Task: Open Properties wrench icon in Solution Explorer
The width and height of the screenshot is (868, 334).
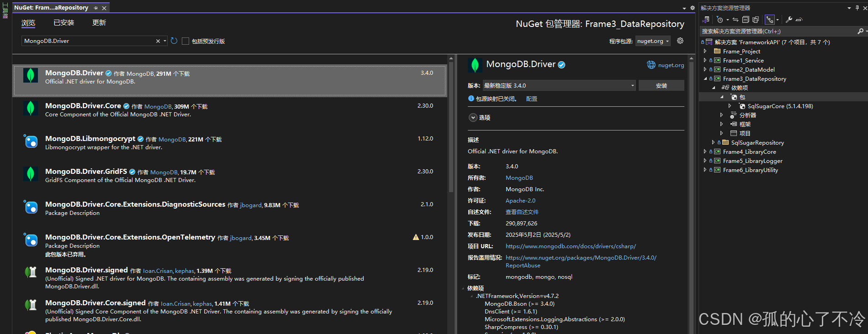Action: click(789, 20)
